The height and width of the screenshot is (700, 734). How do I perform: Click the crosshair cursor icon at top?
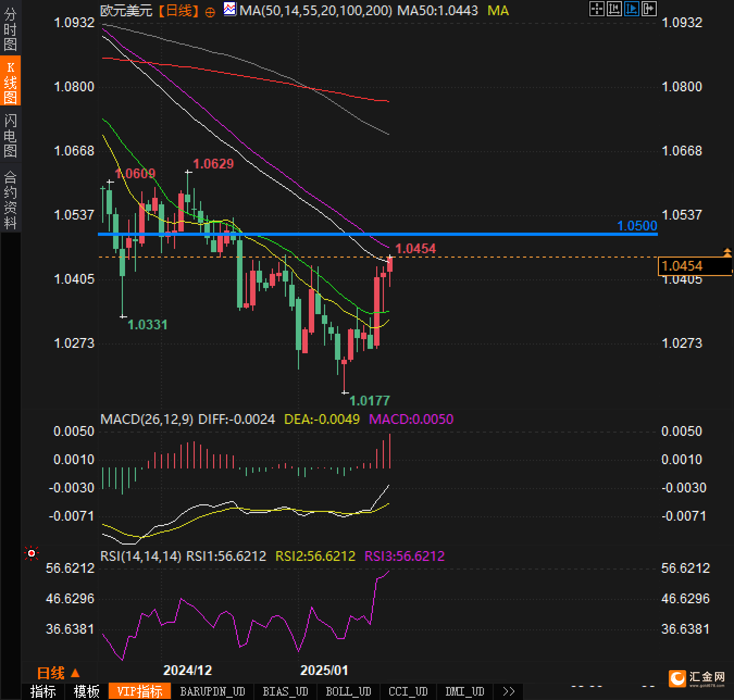coord(597,9)
